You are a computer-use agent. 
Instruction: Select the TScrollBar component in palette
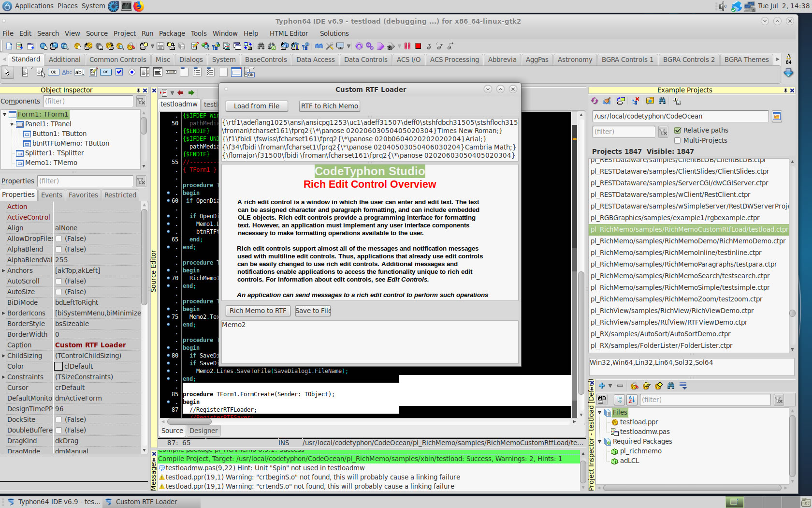tap(171, 72)
